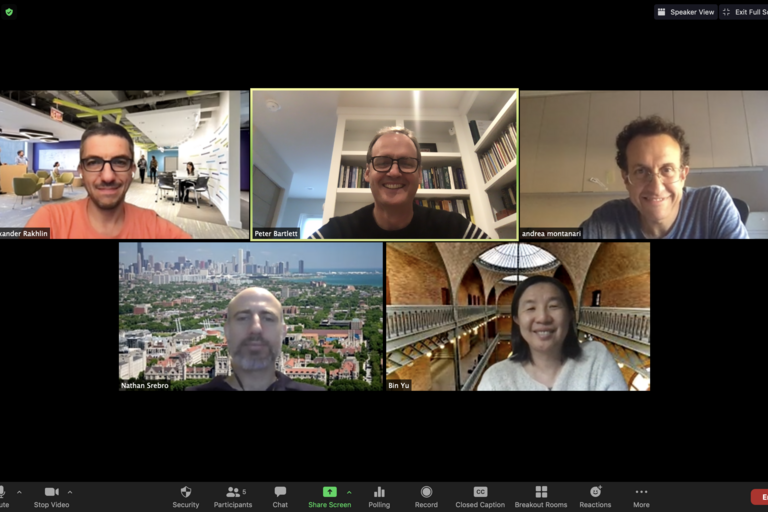This screenshot has width=768, height=512.
Task: Open the Chat panel
Action: pyautogui.click(x=280, y=496)
